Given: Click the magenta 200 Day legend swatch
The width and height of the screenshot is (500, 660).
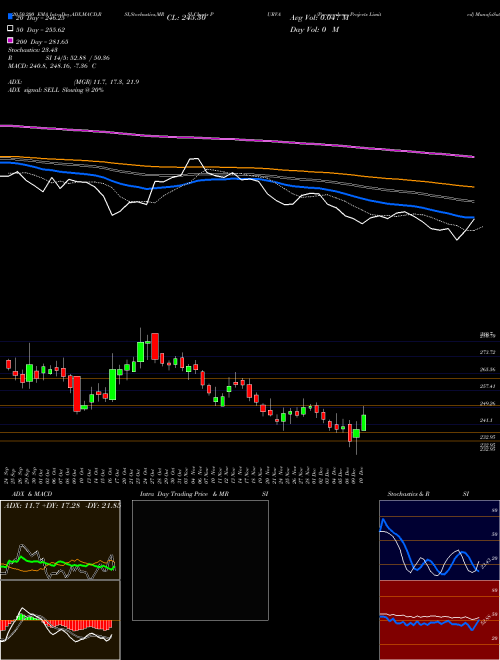Looking at the screenshot, I should [10, 40].
